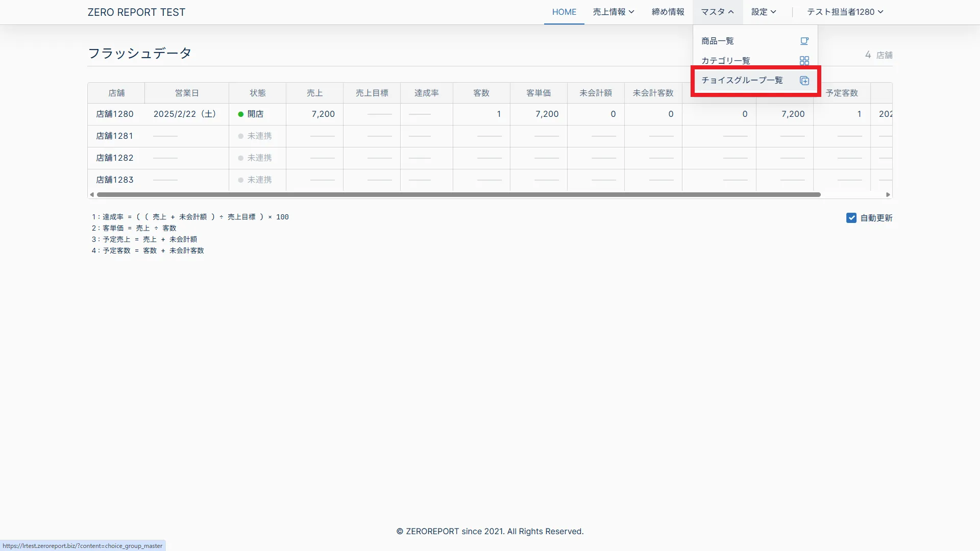Click the ZERO REPORT TEST title link
The width and height of the screenshot is (980, 551).
click(136, 12)
